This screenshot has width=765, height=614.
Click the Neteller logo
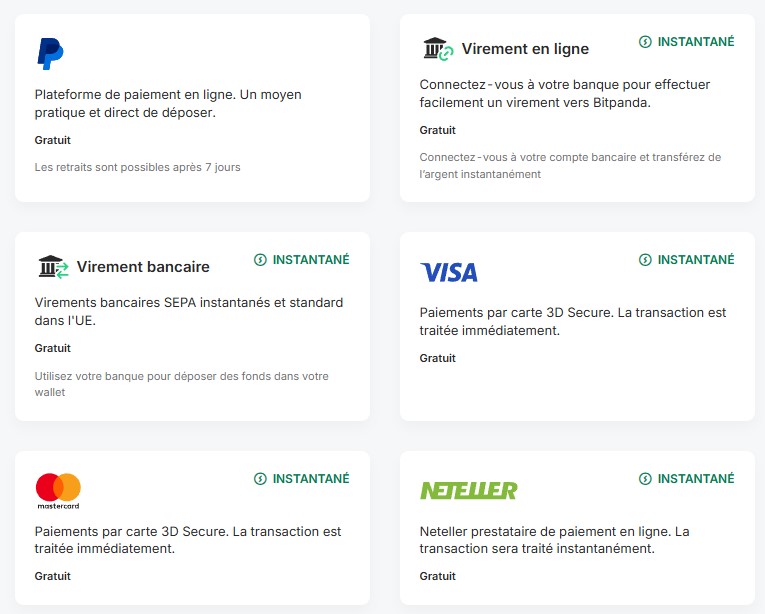[x=468, y=490]
